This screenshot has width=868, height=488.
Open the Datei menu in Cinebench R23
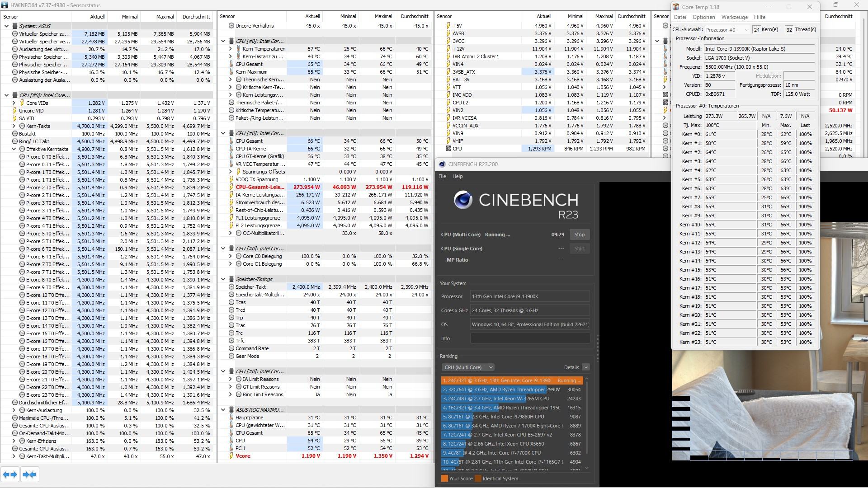pos(442,175)
